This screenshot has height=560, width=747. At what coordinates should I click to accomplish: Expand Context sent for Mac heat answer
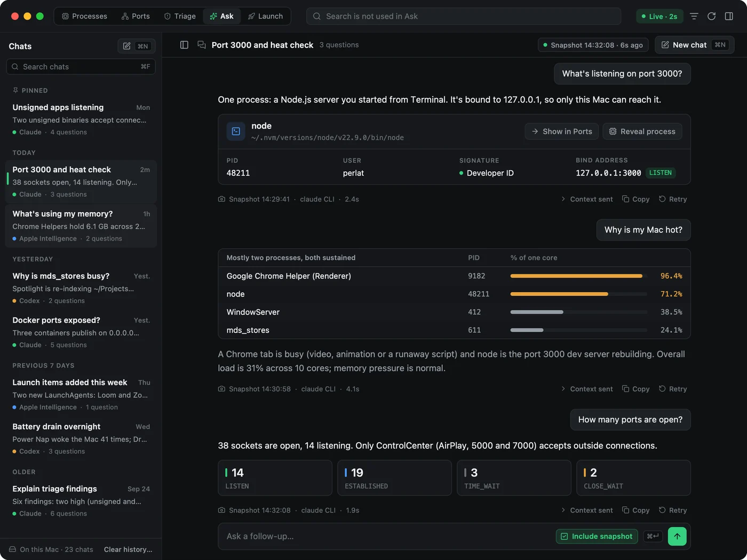pyautogui.click(x=586, y=389)
